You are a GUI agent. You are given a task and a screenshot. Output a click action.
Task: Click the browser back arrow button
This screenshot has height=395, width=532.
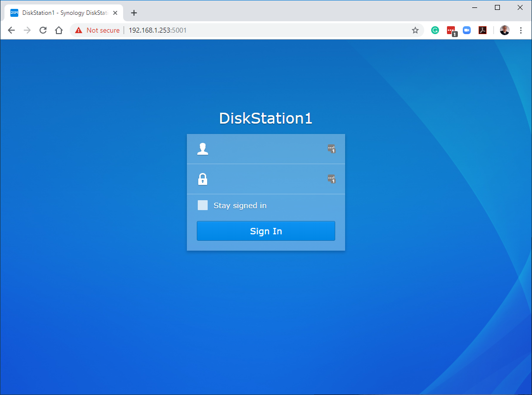pyautogui.click(x=11, y=30)
